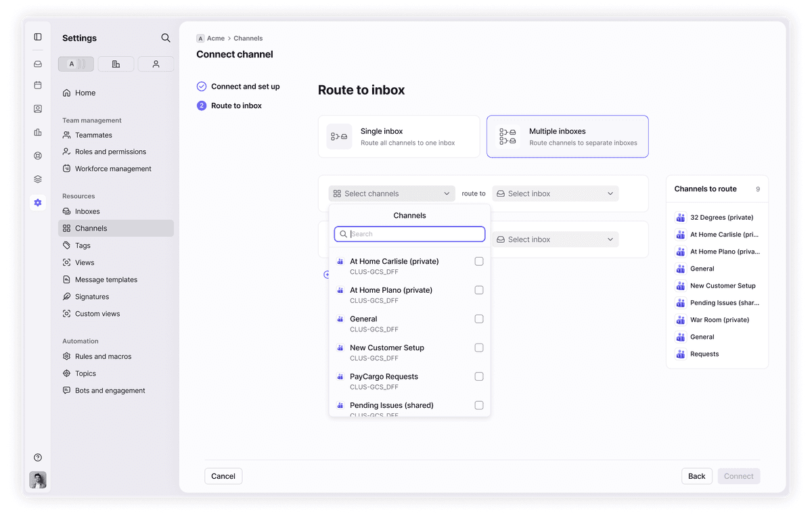Screen dimensions: 812x514
Task: Open the contacts icon in left rail
Action: (38, 109)
